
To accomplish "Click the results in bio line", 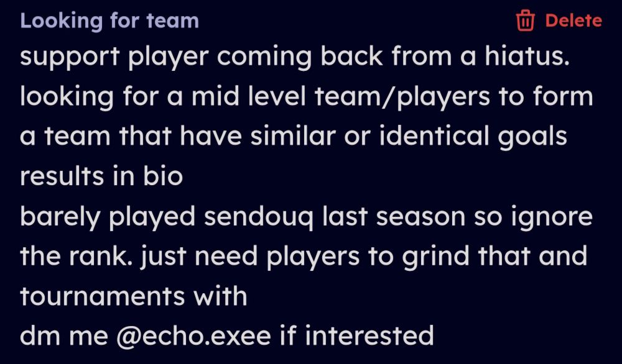I will [101, 176].
